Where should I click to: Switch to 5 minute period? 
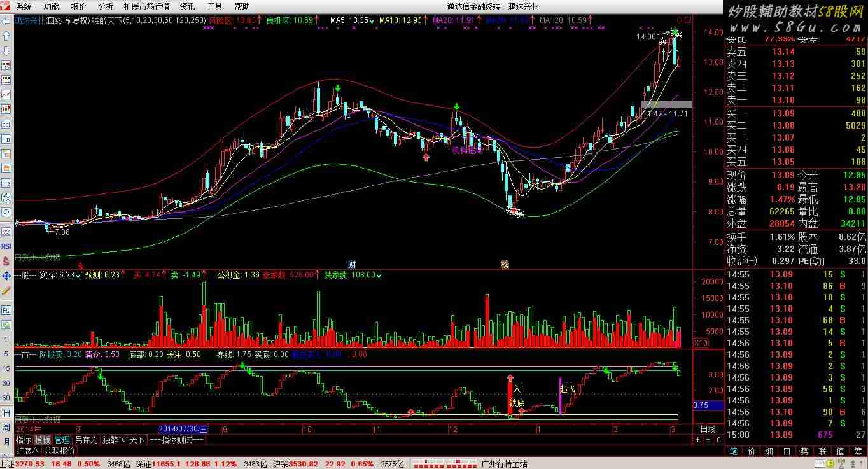coord(6,354)
